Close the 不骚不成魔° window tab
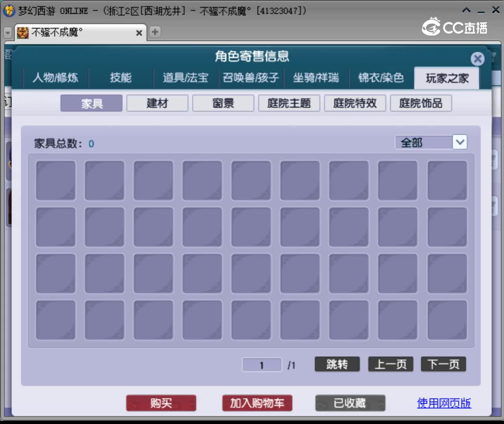Screen dimensions: 504x424 tap(139, 33)
